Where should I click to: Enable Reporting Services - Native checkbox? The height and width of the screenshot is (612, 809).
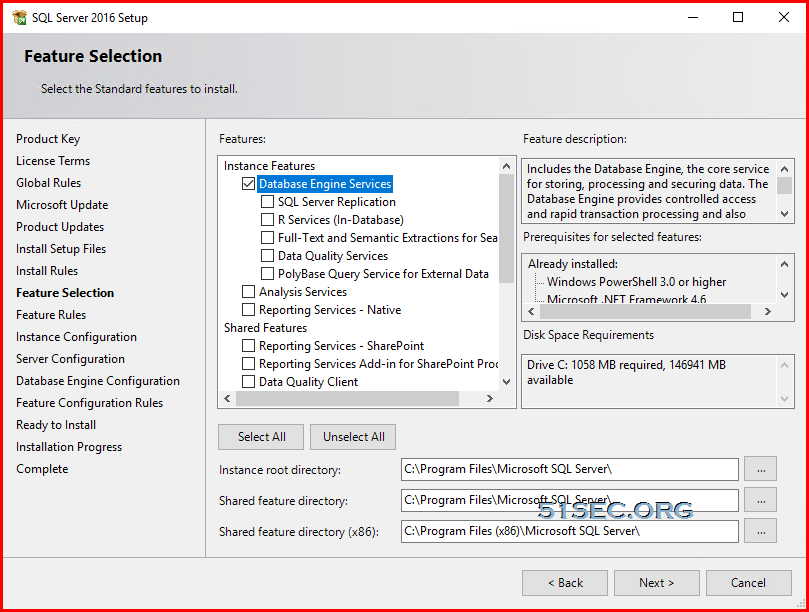pos(248,310)
